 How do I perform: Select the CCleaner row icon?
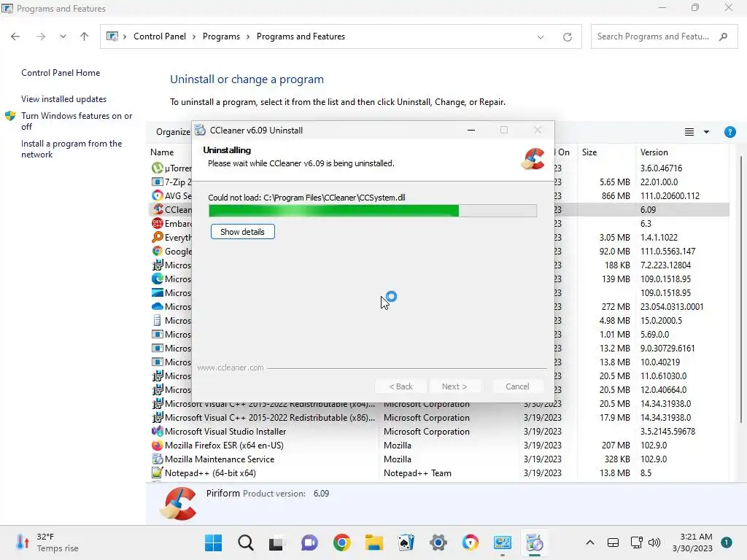click(158, 209)
